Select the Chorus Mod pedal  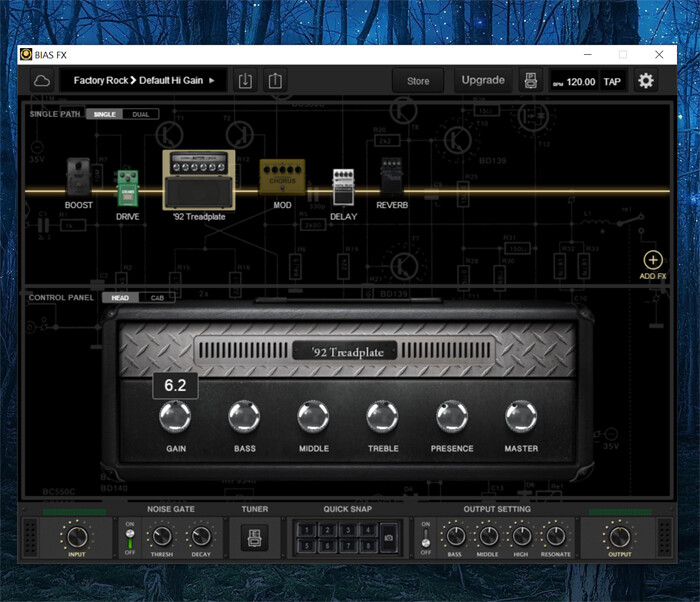(282, 177)
